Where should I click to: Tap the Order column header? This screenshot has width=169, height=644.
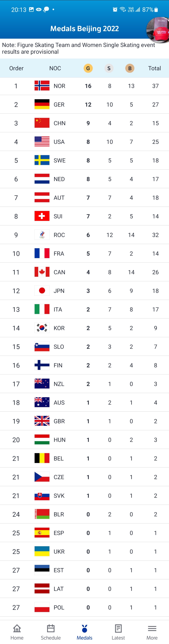click(x=16, y=68)
